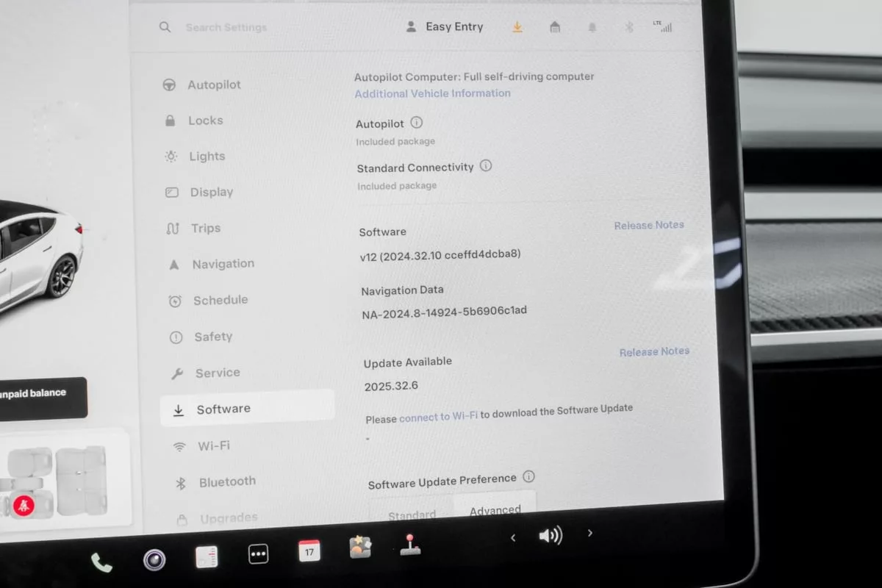882x588 pixels.
Task: Open the calendar app icon
Action: tap(309, 551)
